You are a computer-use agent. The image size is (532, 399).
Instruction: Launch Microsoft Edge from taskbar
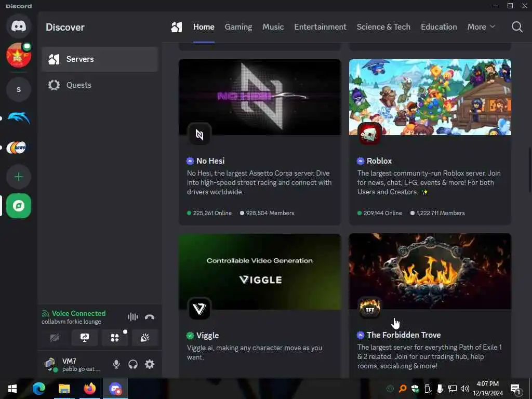38,389
